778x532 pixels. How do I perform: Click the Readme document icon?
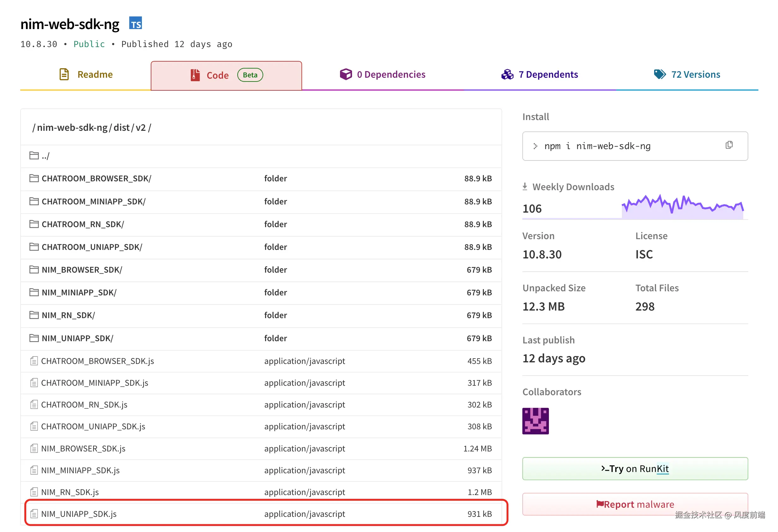point(64,74)
